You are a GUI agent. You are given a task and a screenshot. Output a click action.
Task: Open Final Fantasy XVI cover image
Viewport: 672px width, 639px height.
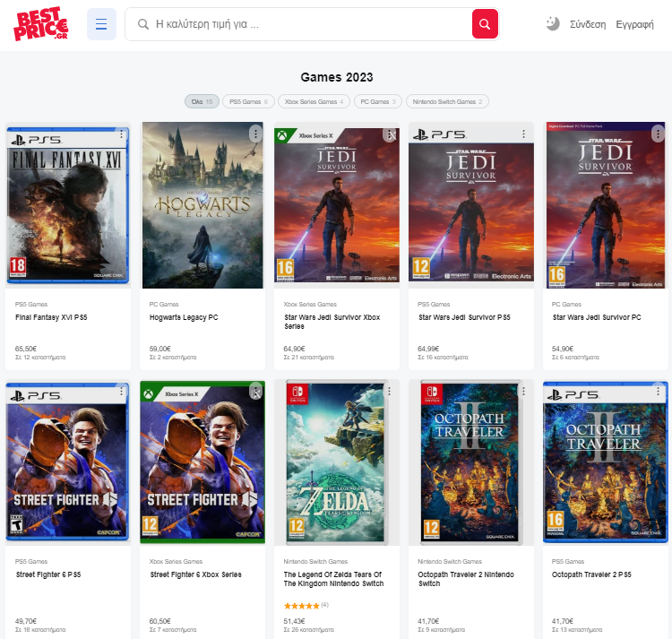(x=68, y=206)
